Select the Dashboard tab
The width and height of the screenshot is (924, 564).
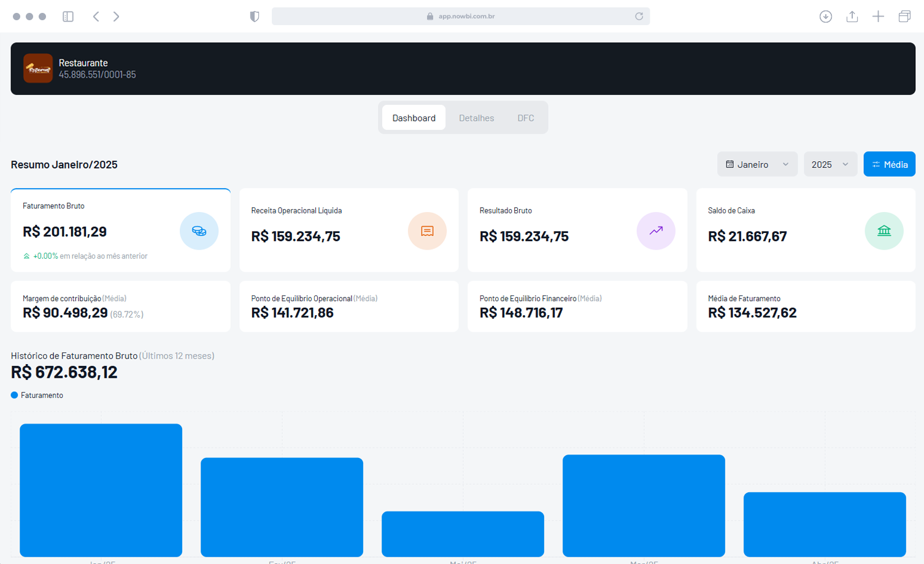click(414, 118)
